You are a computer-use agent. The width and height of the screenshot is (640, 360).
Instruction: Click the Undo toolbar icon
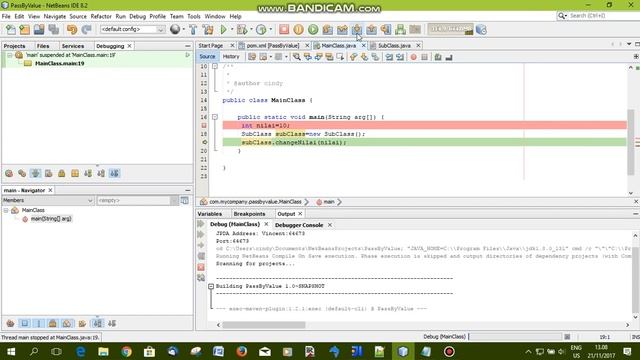click(72, 29)
